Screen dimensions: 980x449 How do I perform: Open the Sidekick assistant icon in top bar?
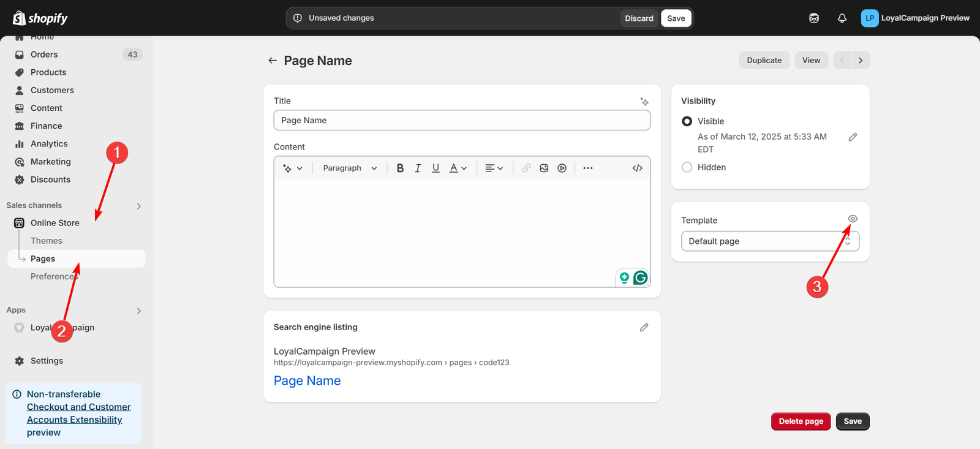(x=814, y=18)
